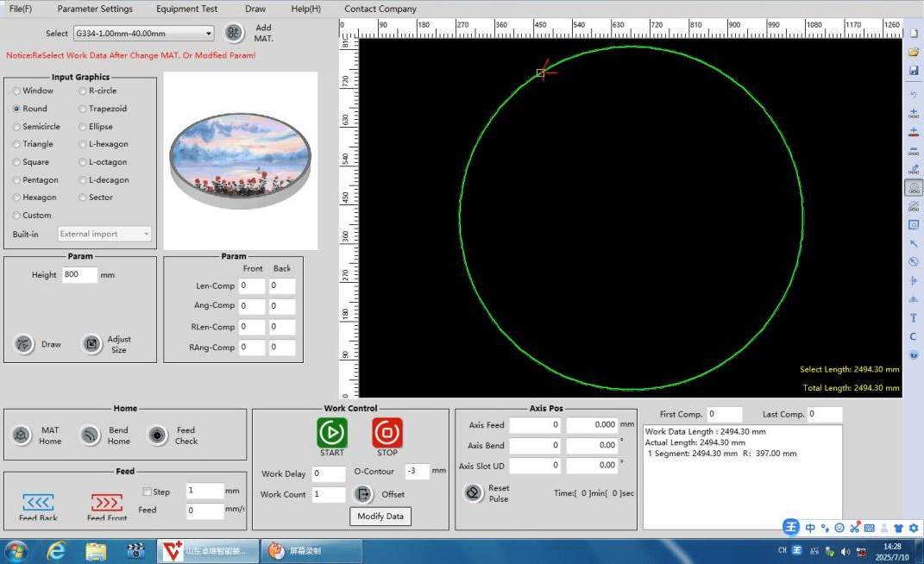Open the material Select dropdown
The height and width of the screenshot is (564, 924).
[143, 34]
